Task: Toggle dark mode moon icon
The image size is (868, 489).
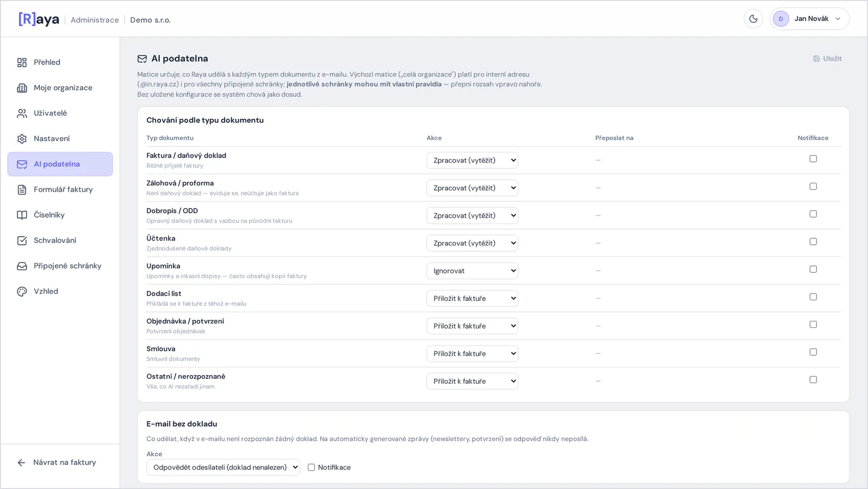Action: (x=753, y=19)
